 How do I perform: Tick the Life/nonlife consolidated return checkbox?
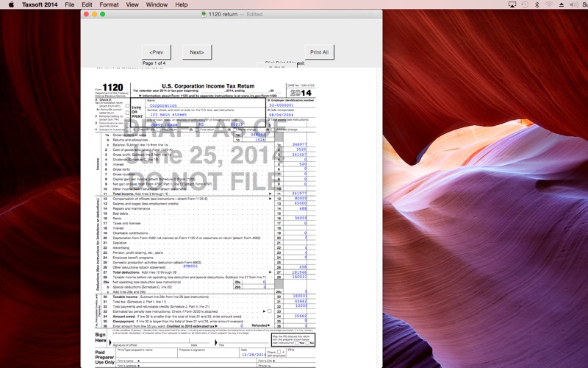[x=127, y=113]
